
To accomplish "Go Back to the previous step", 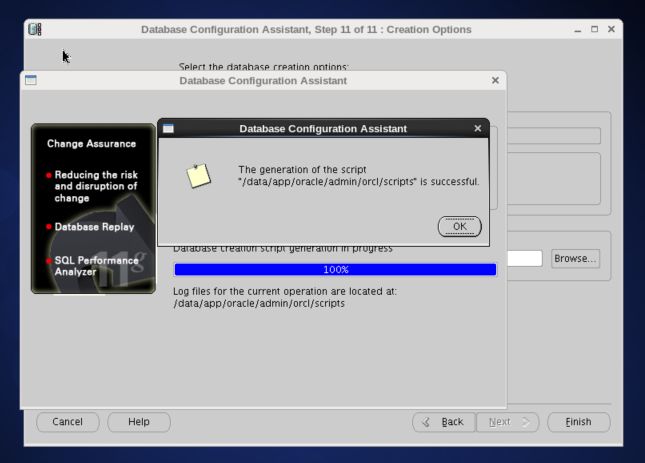I will (443, 422).
